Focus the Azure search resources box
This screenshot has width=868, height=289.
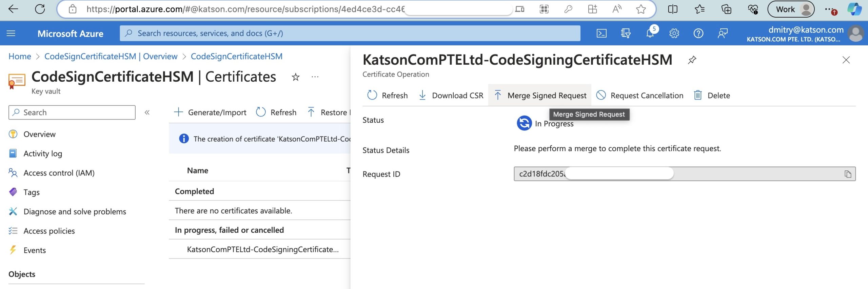tap(350, 33)
